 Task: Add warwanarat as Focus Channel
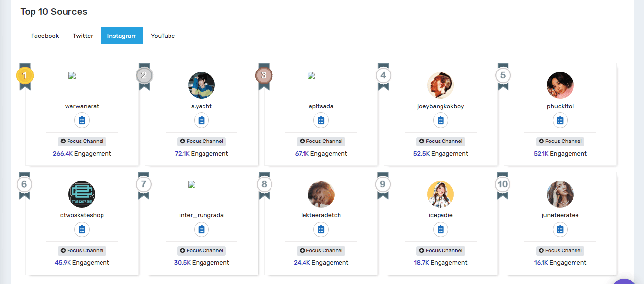tap(82, 142)
